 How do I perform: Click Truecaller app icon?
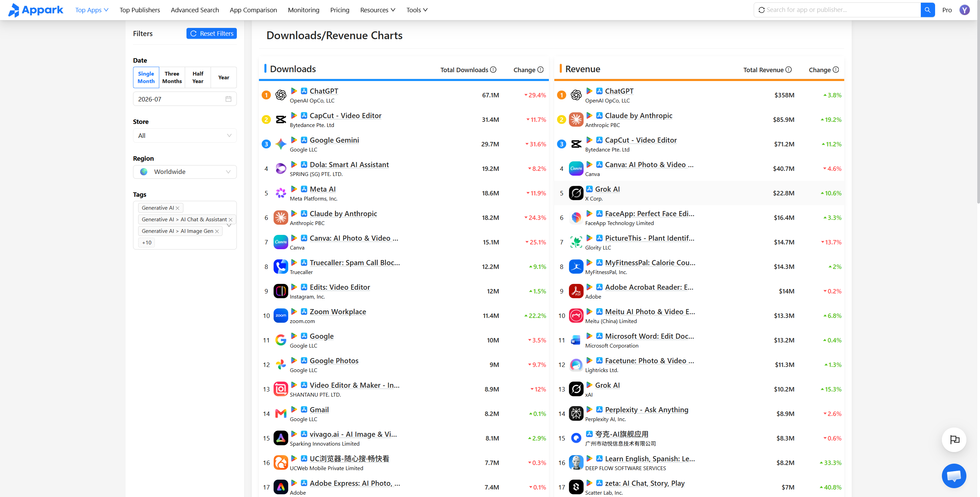click(281, 267)
